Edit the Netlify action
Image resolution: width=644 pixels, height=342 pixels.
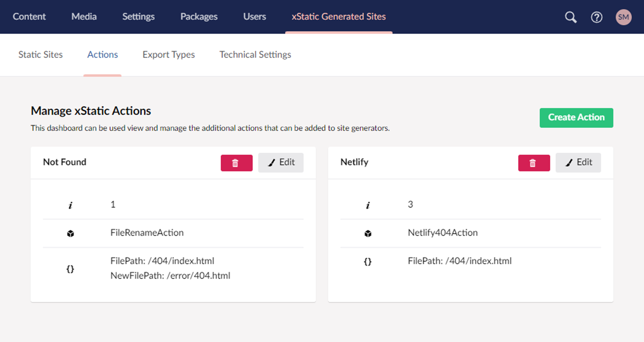(x=578, y=163)
